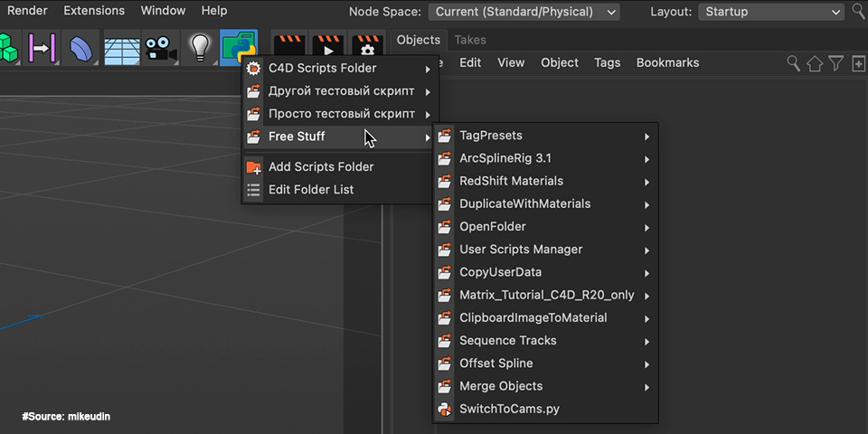Click the Edit Folder List icon
The image size is (868, 434).
[x=253, y=189]
